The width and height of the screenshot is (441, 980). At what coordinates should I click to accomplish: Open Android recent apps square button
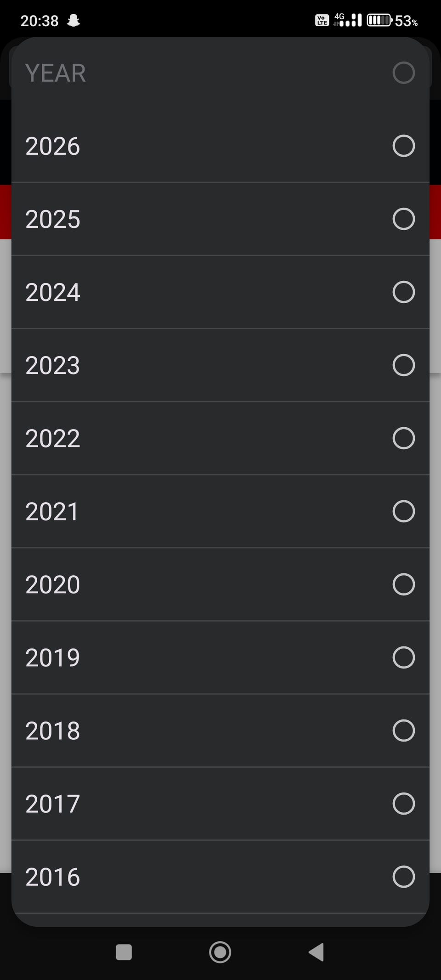tap(124, 952)
